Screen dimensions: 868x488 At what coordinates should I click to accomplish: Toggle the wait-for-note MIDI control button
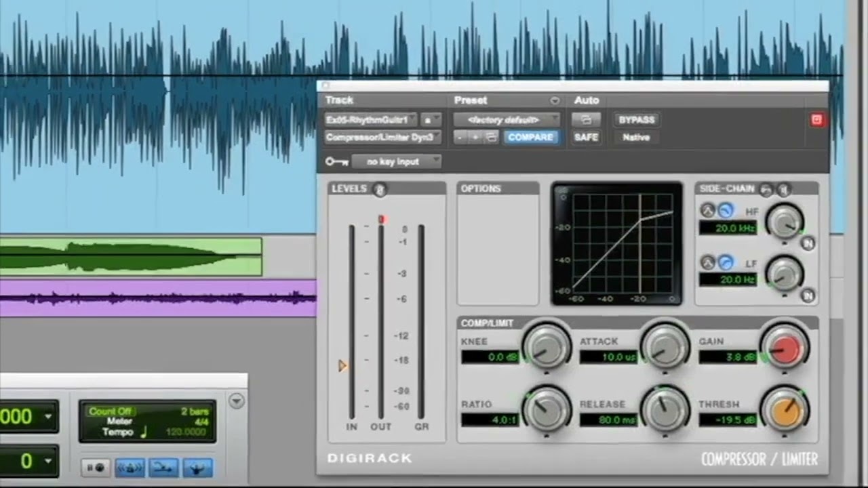(x=96, y=468)
